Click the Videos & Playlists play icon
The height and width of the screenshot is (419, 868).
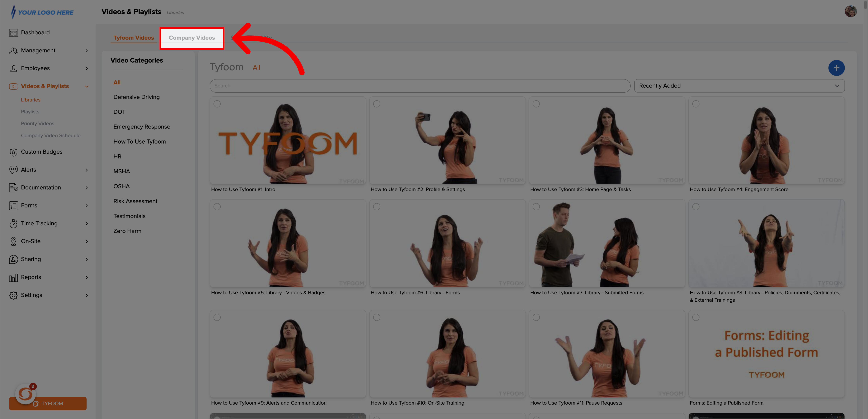tap(13, 87)
